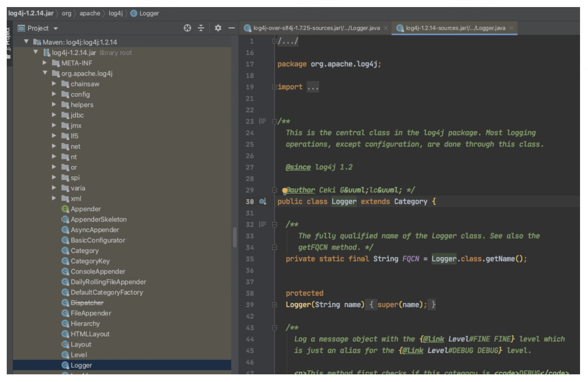This screenshot has width=588, height=382.
Task: Unfold the collapsed header comment on line 1
Action: (274, 41)
